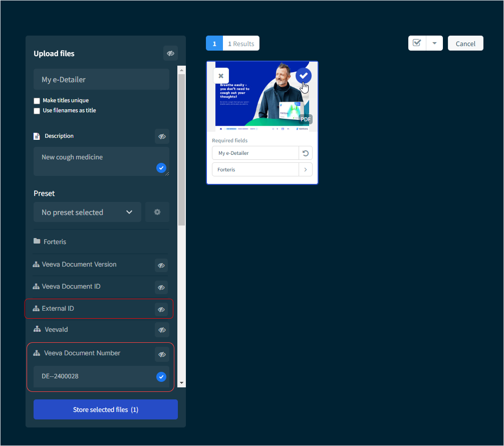Remove file with the X icon on thumbnail
Viewport: 504px width, 446px height.
point(221,76)
